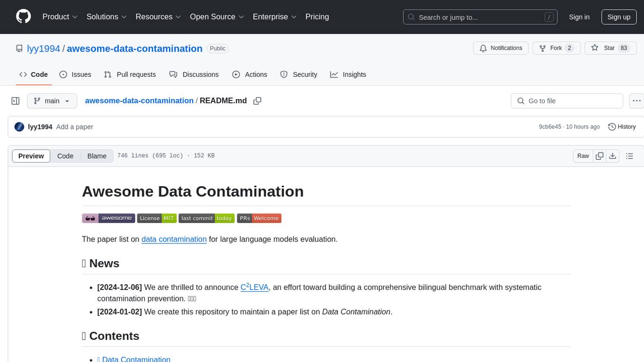
Task: Select the Code view toggle
Action: click(x=65, y=156)
